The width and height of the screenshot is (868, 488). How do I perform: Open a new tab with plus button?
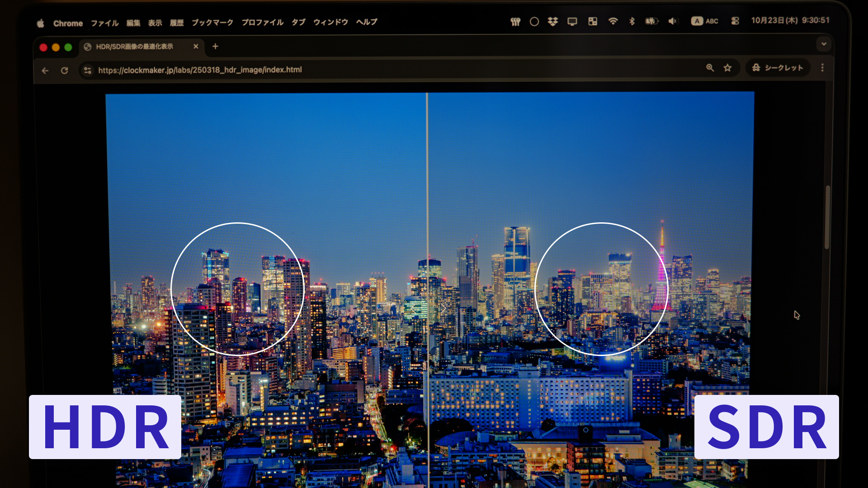[x=215, y=46]
